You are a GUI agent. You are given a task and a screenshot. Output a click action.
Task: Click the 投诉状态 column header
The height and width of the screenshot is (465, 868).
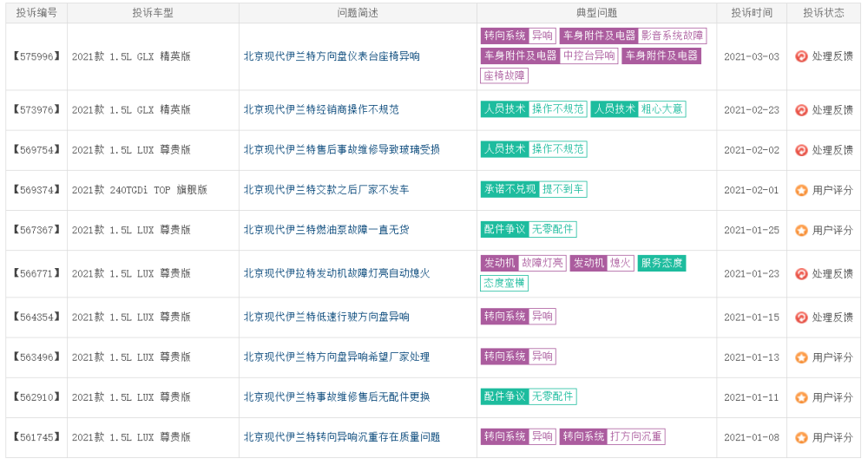coord(824,13)
